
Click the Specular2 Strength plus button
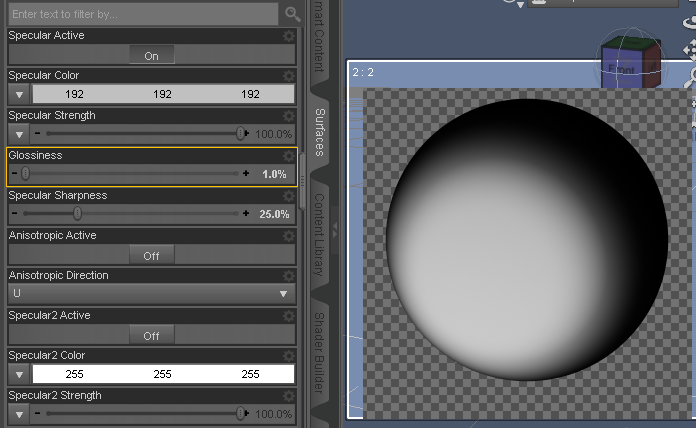pyautogui.click(x=247, y=413)
